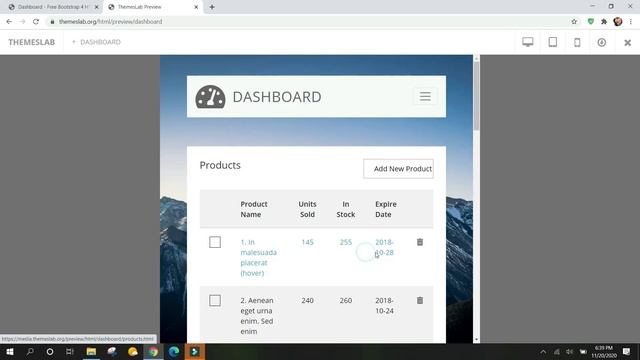The image size is (640, 360).
Task: Reload the current page
Action: coord(36,22)
